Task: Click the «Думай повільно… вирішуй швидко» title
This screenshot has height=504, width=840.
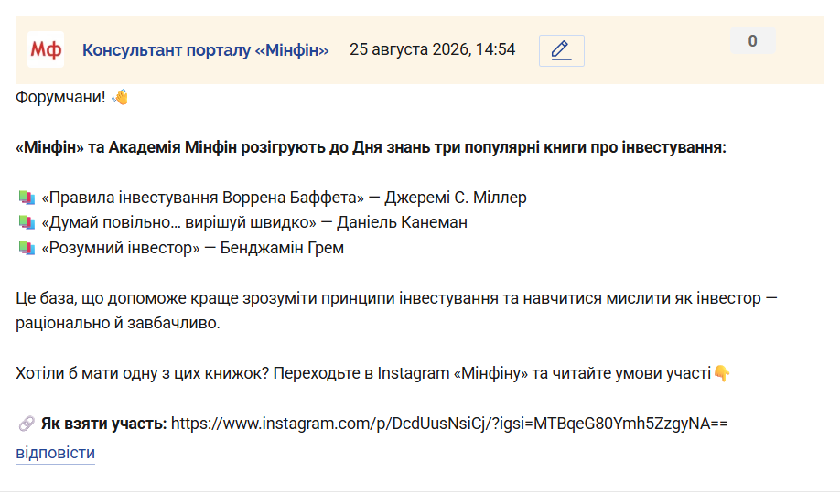Action: click(x=179, y=222)
